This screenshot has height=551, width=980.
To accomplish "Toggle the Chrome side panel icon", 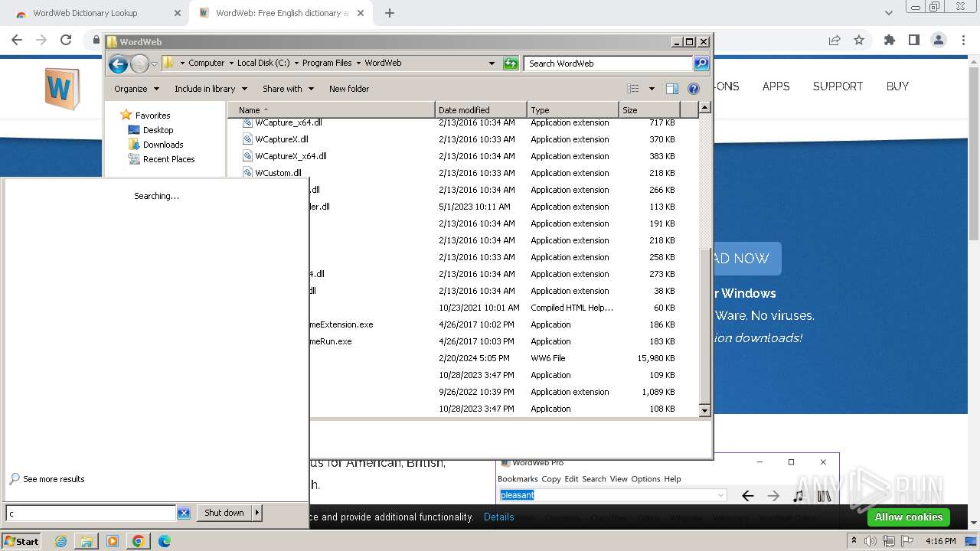I will tap(914, 40).
